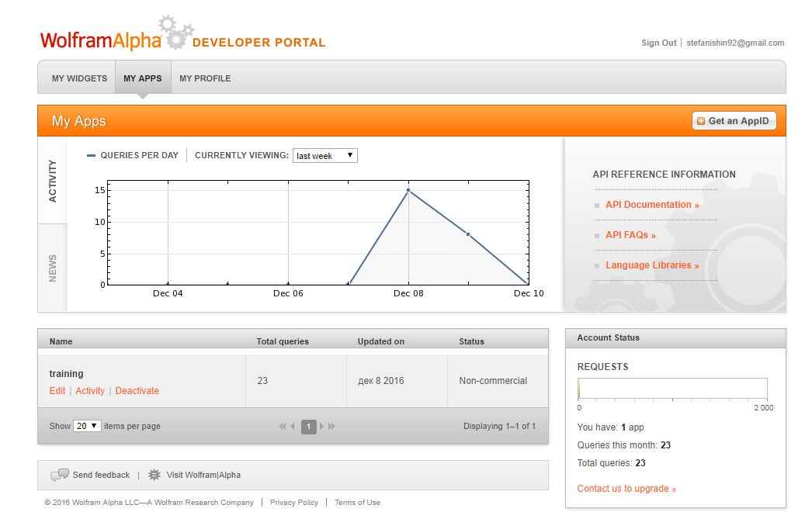The image size is (812, 512).
Task: Click the Sign Out link
Action: click(659, 43)
